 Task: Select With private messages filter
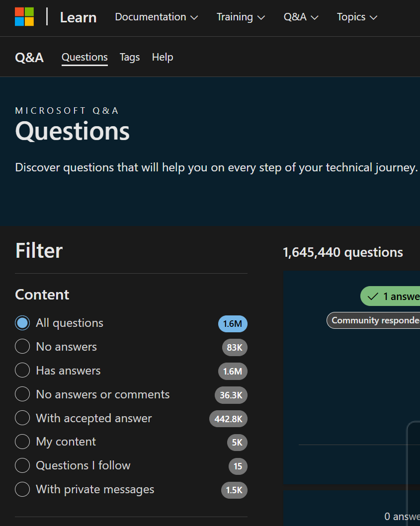pos(22,489)
